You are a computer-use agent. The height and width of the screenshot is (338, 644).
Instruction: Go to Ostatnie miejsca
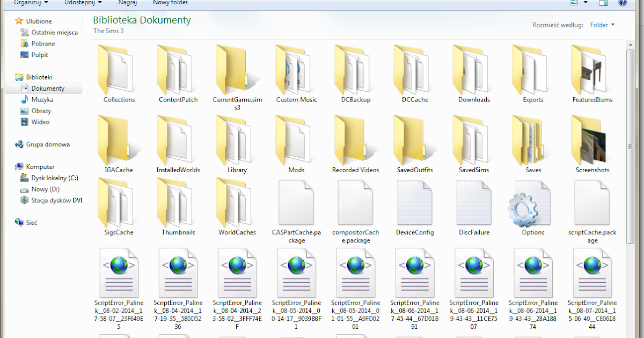coord(49,33)
